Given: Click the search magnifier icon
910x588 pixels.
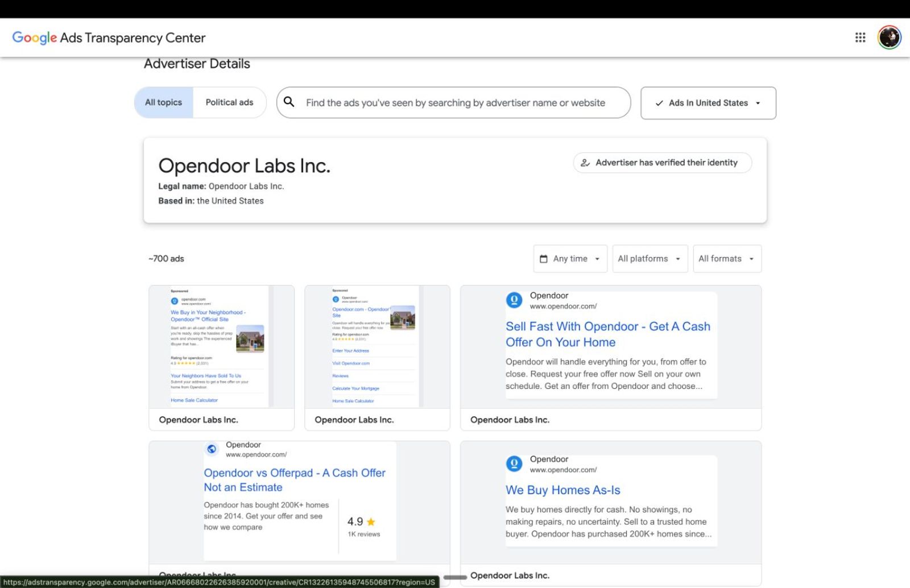Looking at the screenshot, I should pyautogui.click(x=289, y=102).
